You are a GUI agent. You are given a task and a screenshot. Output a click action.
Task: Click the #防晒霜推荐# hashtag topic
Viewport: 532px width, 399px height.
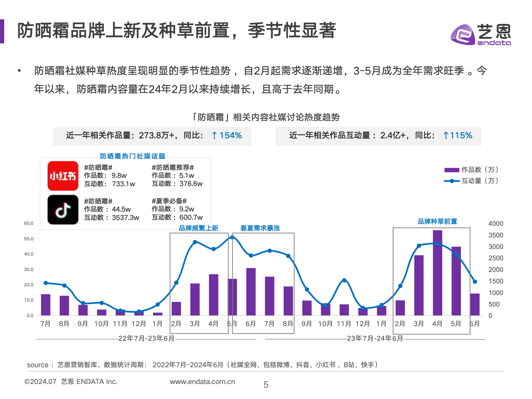(173, 167)
